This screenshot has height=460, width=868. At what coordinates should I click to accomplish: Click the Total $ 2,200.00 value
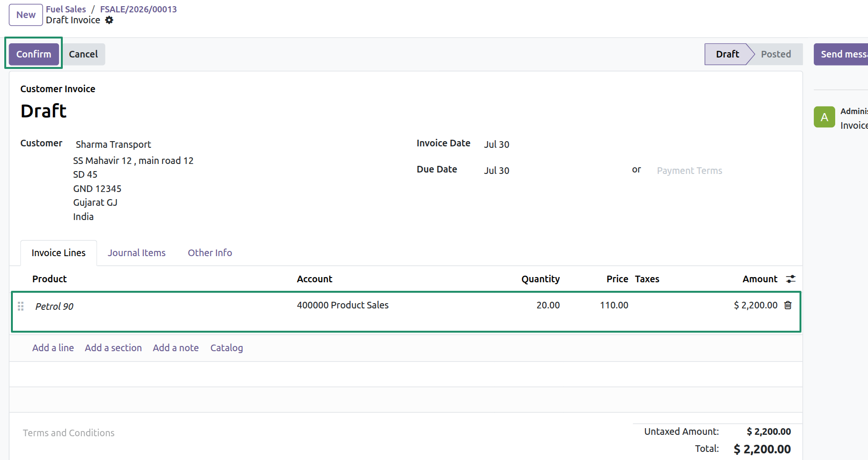[x=762, y=449]
